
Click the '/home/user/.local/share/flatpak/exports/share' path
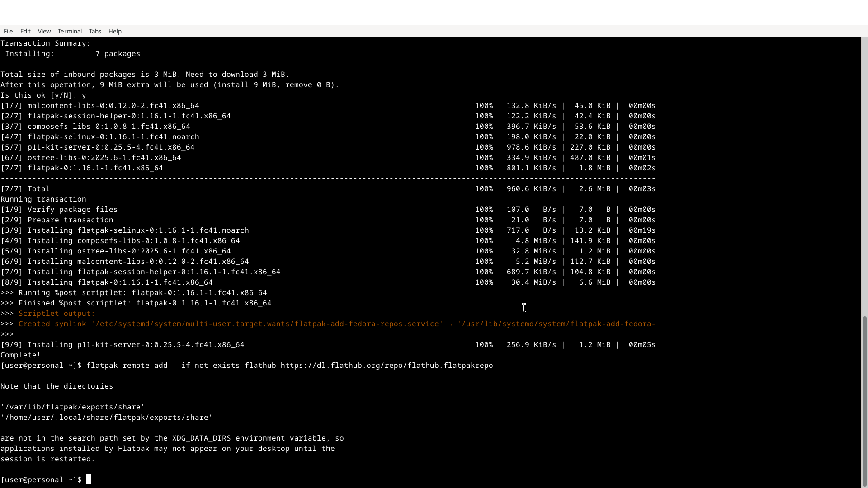coord(106,418)
